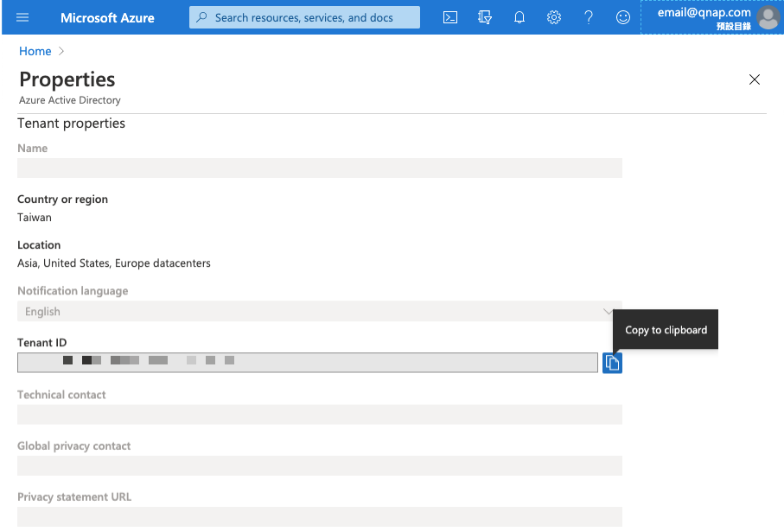Select the Tenant ID text field
This screenshot has height=532, width=784.
click(307, 363)
